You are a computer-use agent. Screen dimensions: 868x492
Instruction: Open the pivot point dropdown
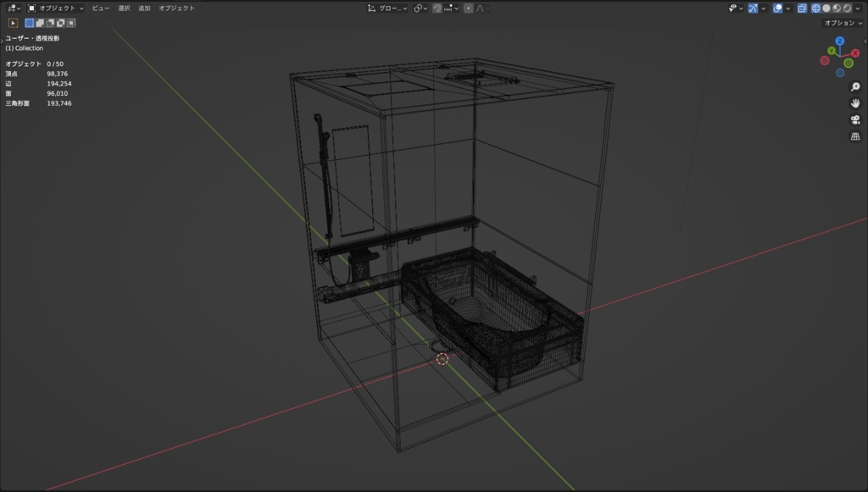(x=420, y=8)
